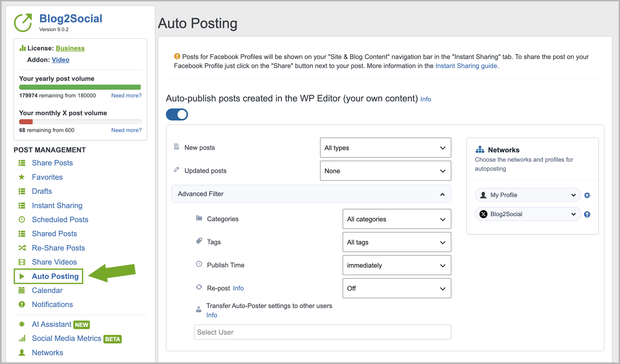Click the Networks sitemap icon in panel
This screenshot has height=364, width=620.
click(x=480, y=150)
